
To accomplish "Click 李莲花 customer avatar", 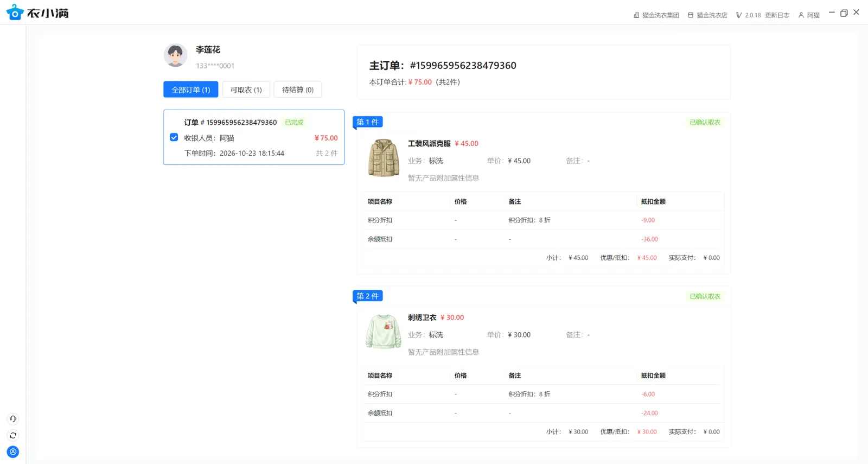I will pyautogui.click(x=175, y=55).
